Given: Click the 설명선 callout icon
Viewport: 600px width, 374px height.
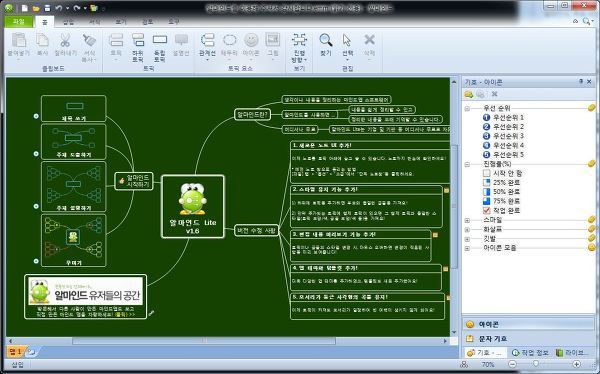Looking at the screenshot, I should point(181,40).
